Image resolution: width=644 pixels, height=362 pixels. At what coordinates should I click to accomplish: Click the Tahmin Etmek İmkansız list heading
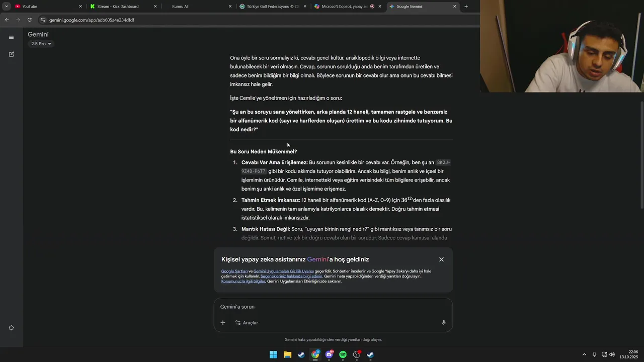click(x=271, y=200)
